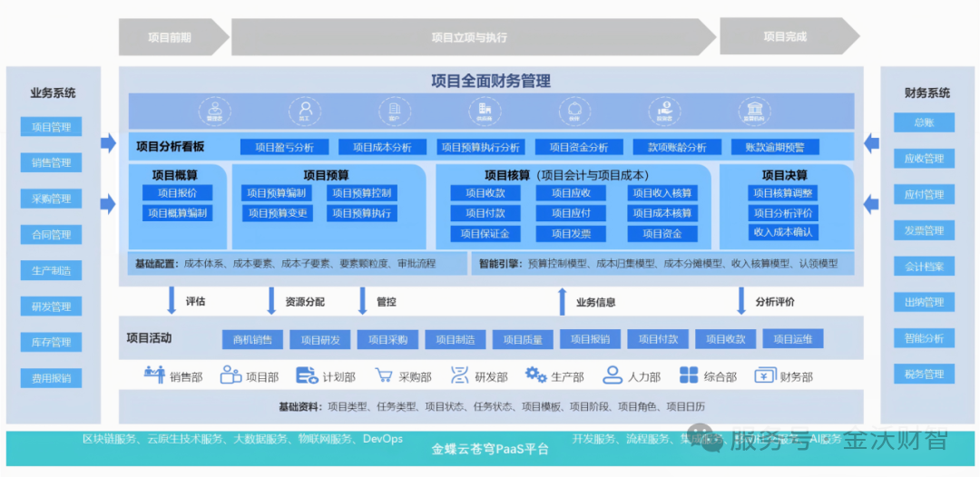
Task: Select 库存管理 in 业务系统 panel
Action: coord(51,342)
